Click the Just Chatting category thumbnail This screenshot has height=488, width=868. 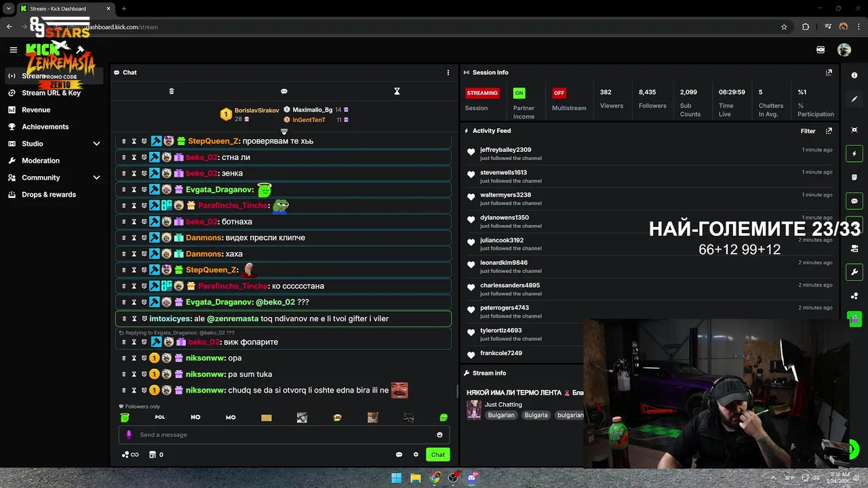click(474, 409)
